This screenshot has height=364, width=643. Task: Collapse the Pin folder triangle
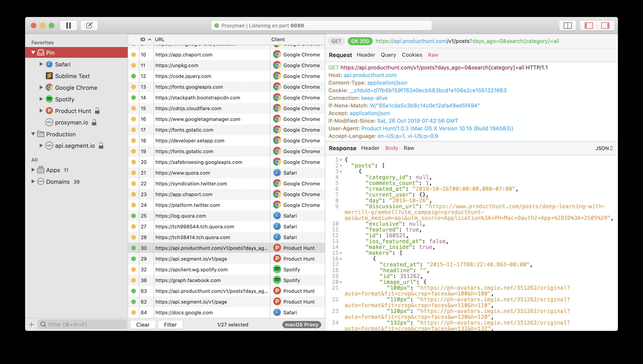click(x=33, y=53)
